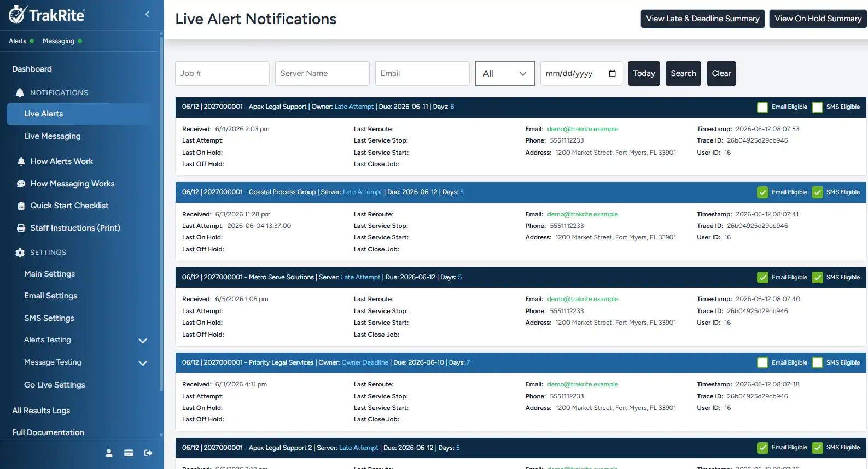Viewport: 868px width, 469px height.
Task: Click the How Alerts Work bell icon
Action: 21,161
